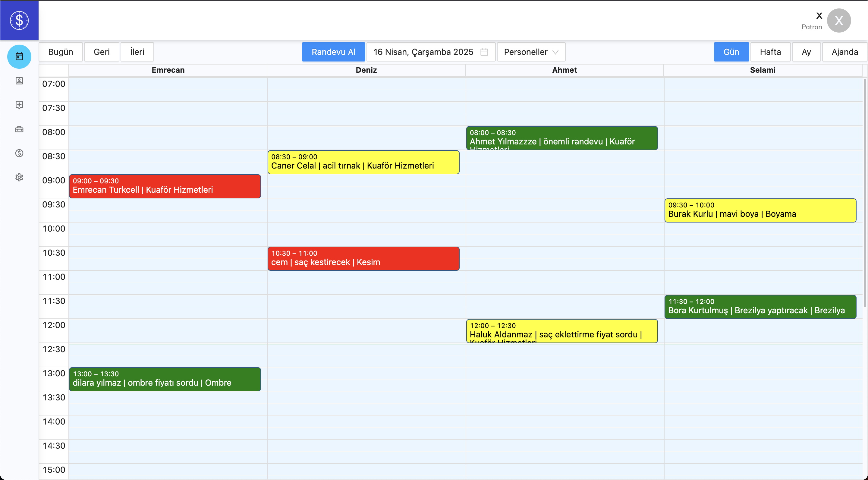Click the sparkle plus sidebar icon

[x=19, y=105]
